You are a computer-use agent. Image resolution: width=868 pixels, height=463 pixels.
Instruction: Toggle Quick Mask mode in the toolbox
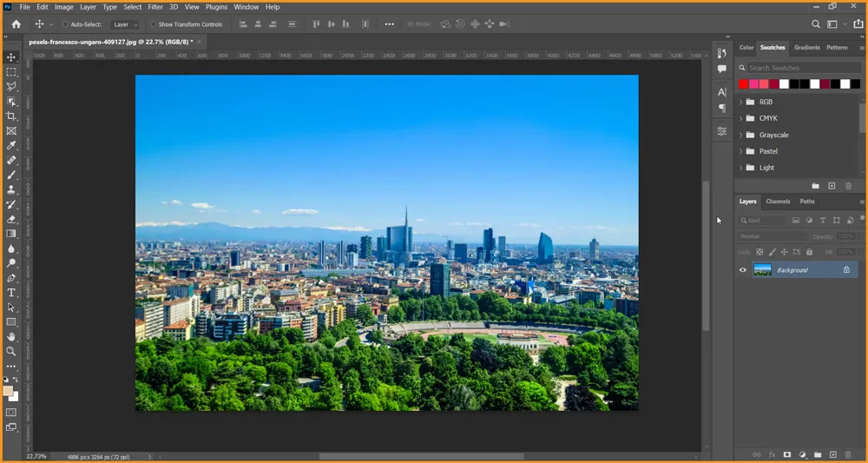point(11,413)
